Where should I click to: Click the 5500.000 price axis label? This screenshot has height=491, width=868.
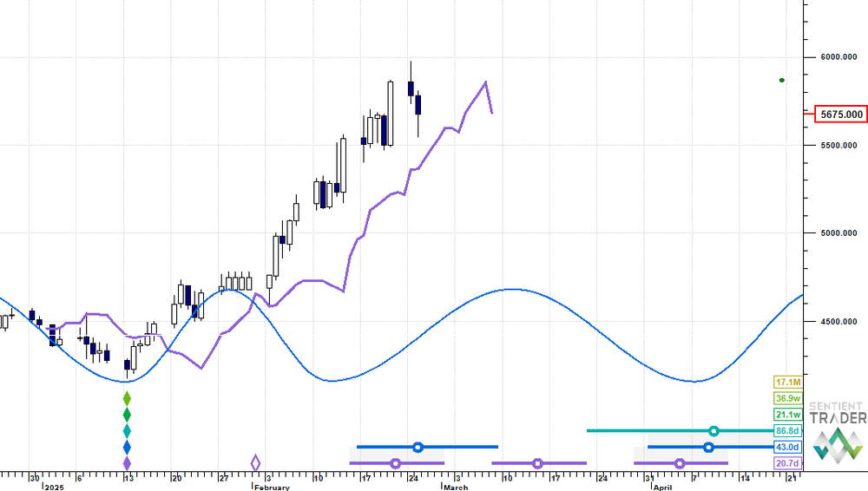click(838, 145)
